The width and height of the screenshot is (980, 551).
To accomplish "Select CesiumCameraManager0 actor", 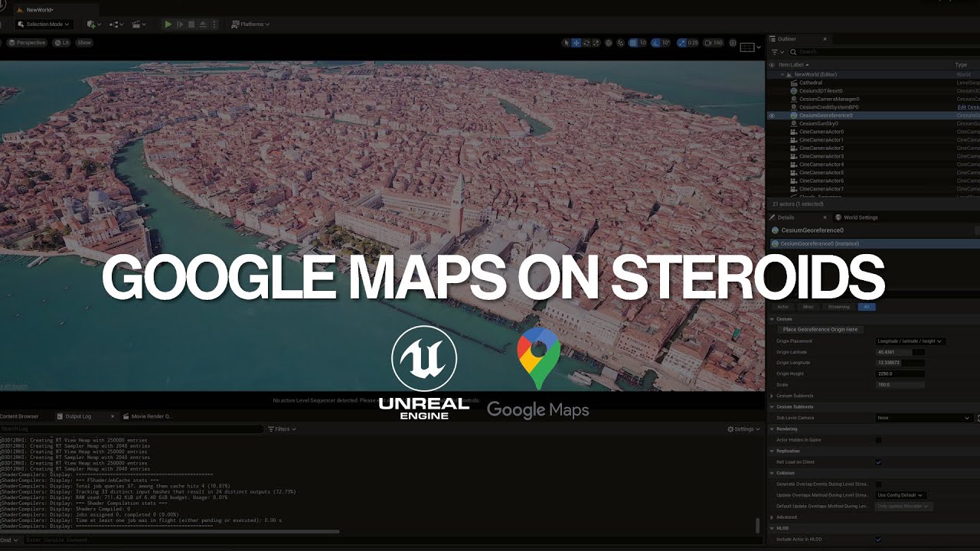I will point(829,99).
